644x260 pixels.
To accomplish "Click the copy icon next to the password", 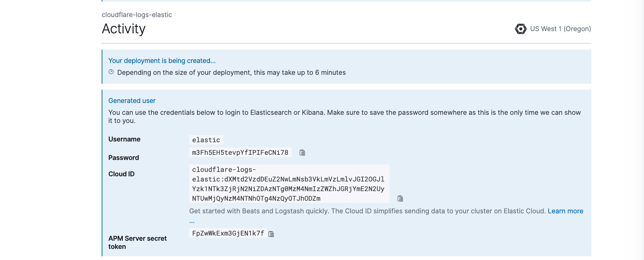I will pos(302,152).
